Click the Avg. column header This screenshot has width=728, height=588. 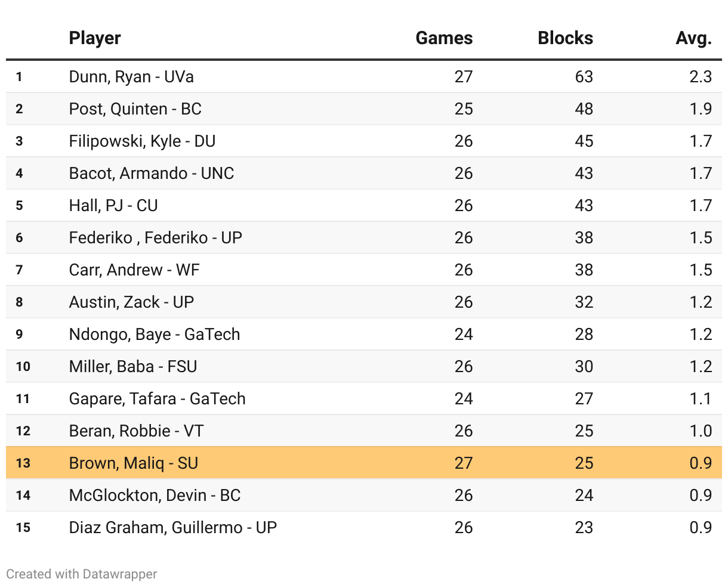pos(693,38)
